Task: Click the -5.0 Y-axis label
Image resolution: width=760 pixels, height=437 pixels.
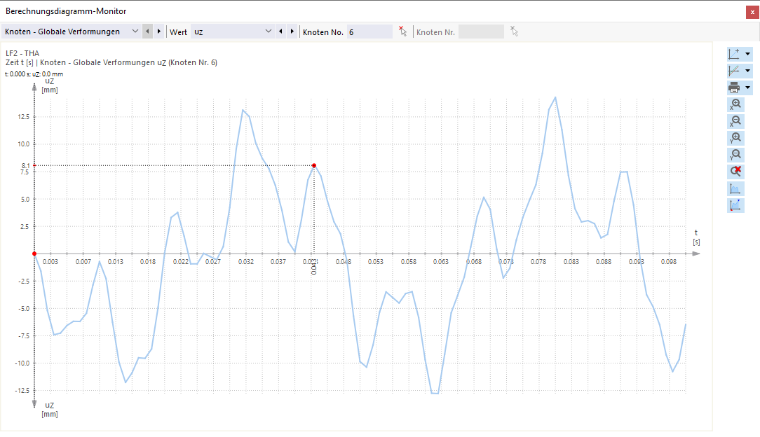Action: pyautogui.click(x=24, y=309)
